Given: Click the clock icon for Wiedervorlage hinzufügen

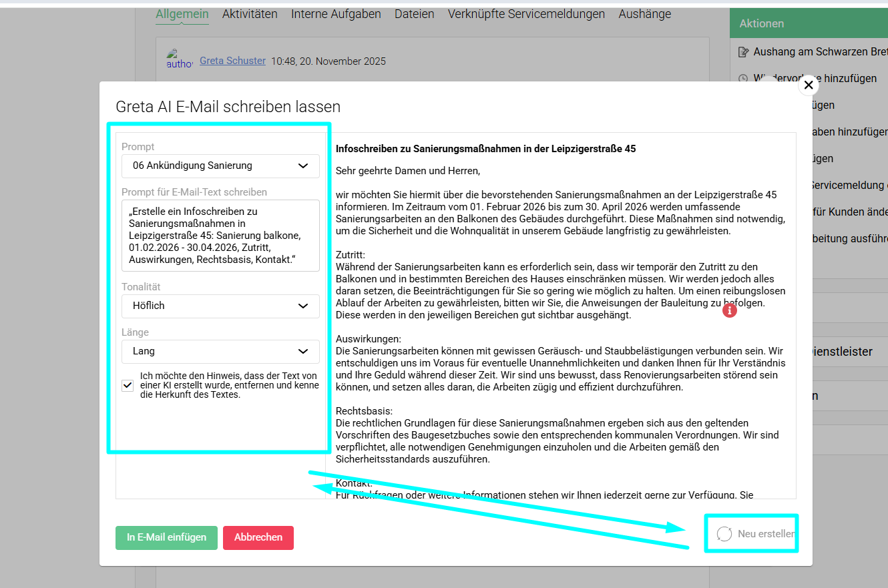Looking at the screenshot, I should (x=744, y=79).
